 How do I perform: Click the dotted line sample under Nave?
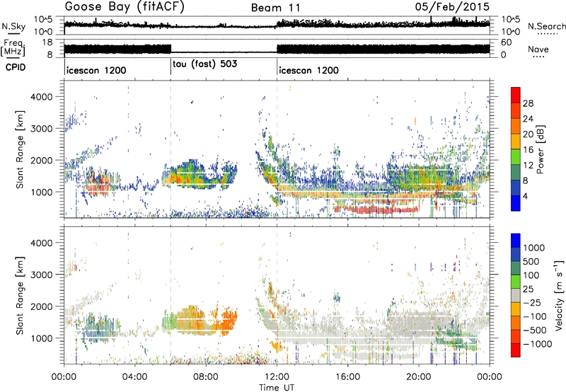pos(539,57)
